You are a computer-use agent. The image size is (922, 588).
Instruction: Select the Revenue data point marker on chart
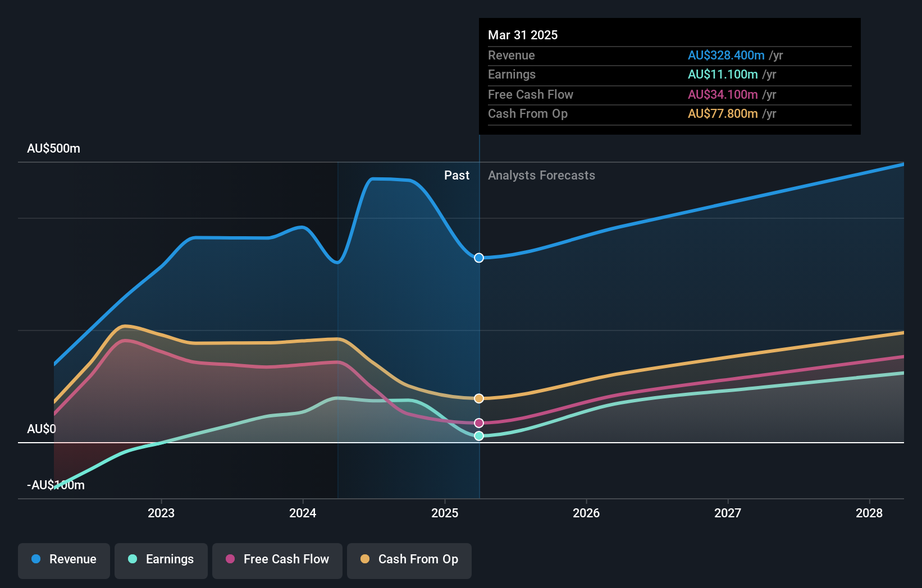click(x=478, y=258)
